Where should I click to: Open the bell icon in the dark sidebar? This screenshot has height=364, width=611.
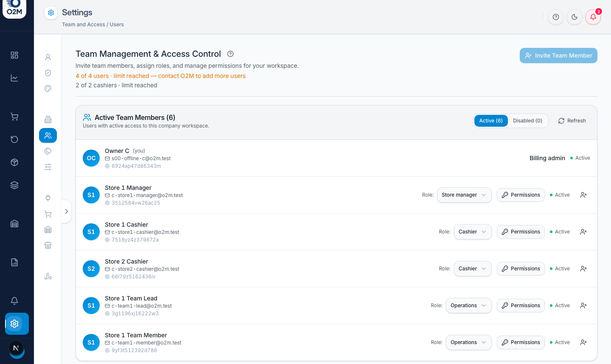(14, 301)
